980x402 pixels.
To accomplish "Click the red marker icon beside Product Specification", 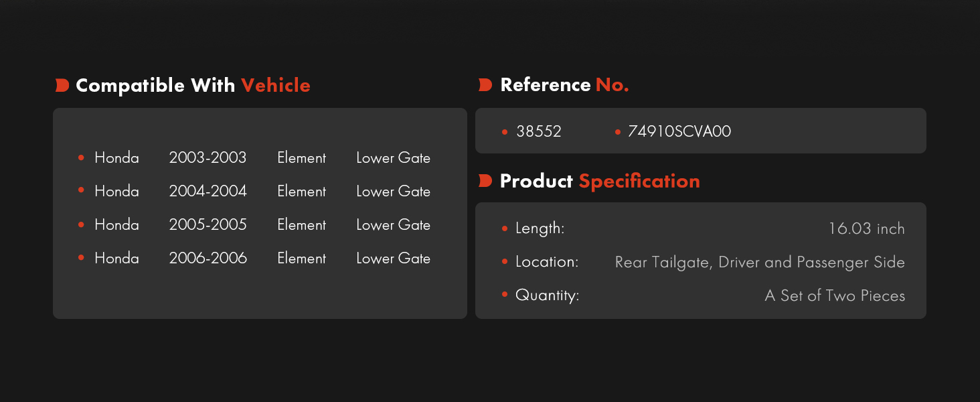I will pos(485,181).
